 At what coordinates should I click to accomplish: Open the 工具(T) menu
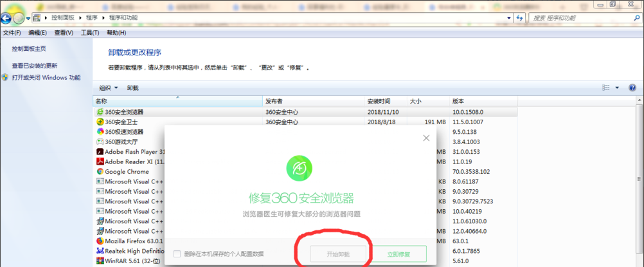click(90, 33)
